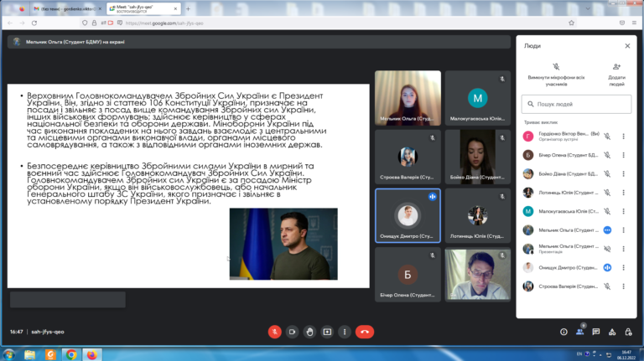The image size is (644, 361).
Task: Click EN language indicator in tray
Action: point(579,354)
